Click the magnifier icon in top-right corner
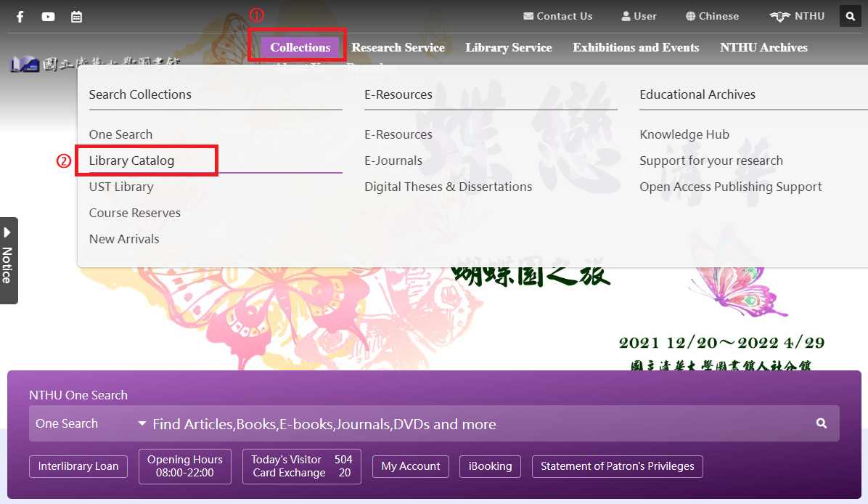This screenshot has height=504, width=868. 850,16
